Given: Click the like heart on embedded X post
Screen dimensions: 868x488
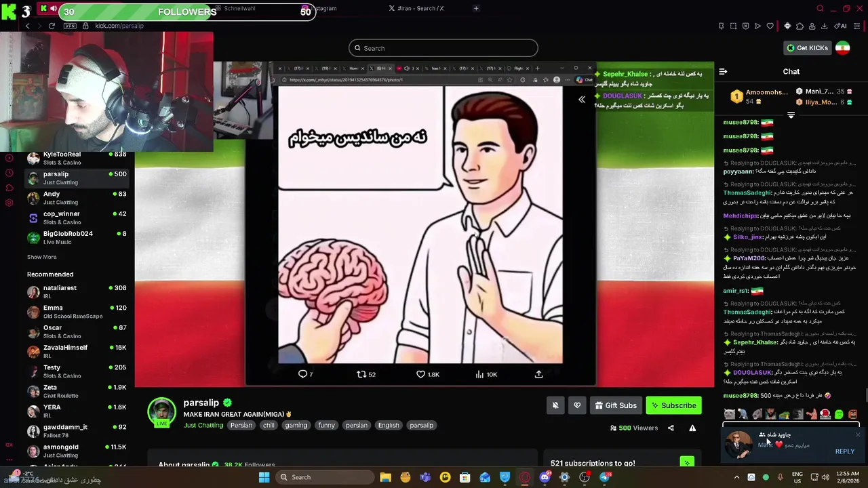Looking at the screenshot, I should click(420, 374).
